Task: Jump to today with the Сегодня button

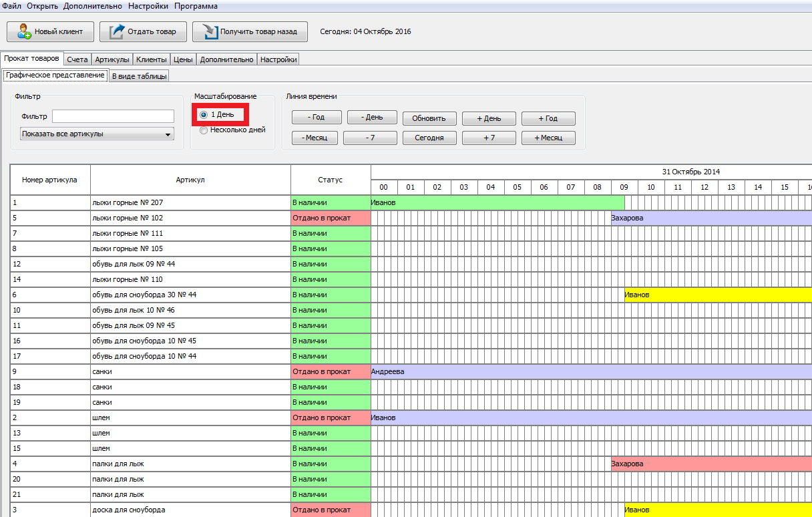Action: tap(429, 138)
